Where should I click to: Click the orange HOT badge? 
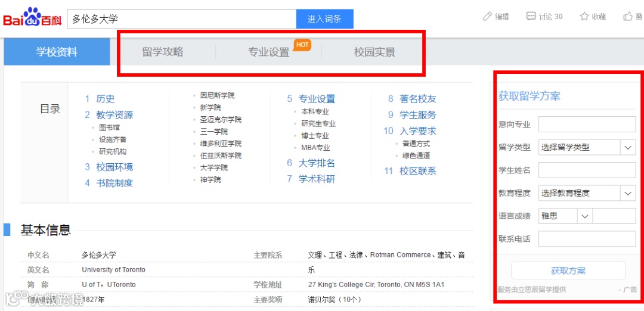click(302, 45)
